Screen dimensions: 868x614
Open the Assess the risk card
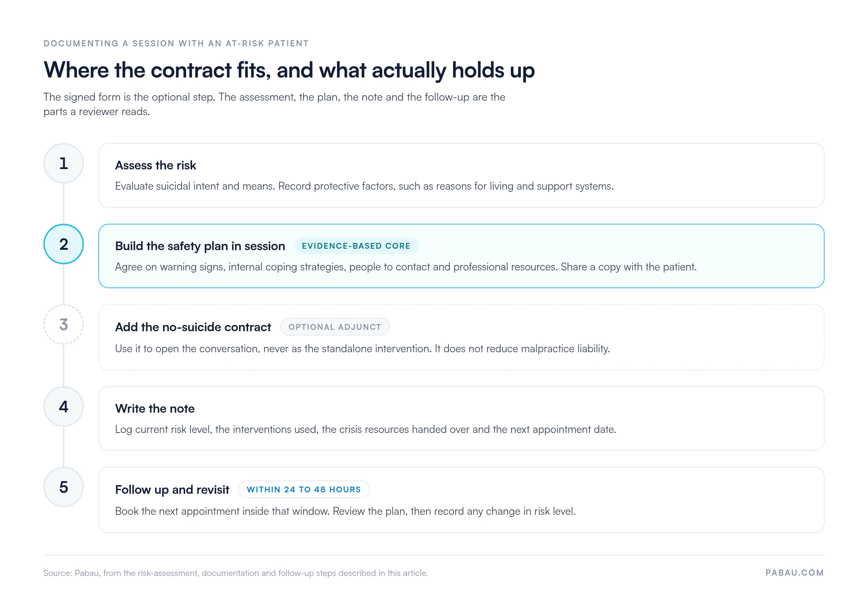pyautogui.click(x=461, y=176)
